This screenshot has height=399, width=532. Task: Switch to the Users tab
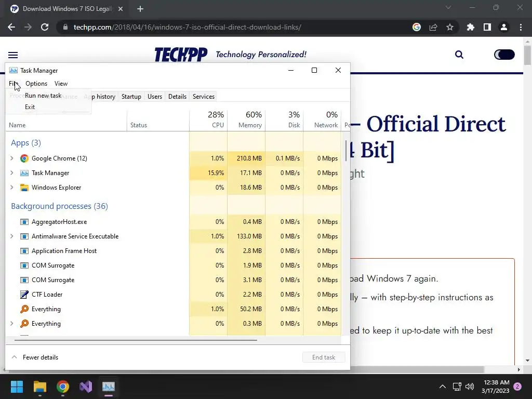[155, 97]
